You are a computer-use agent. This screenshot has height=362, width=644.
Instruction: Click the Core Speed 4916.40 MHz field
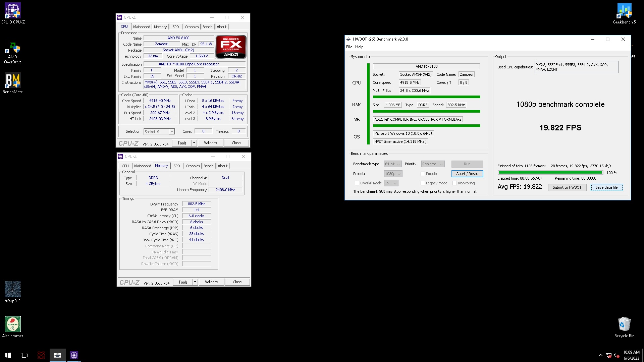pos(160,101)
